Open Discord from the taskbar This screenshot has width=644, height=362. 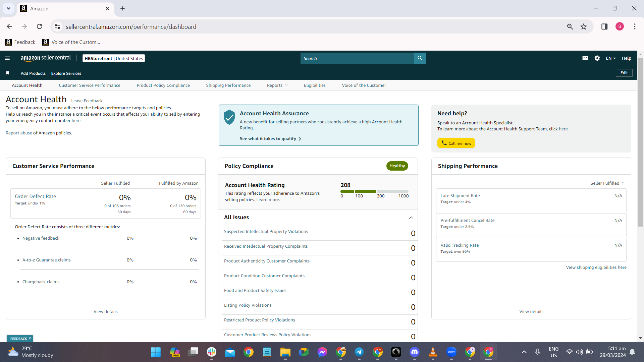point(415,352)
